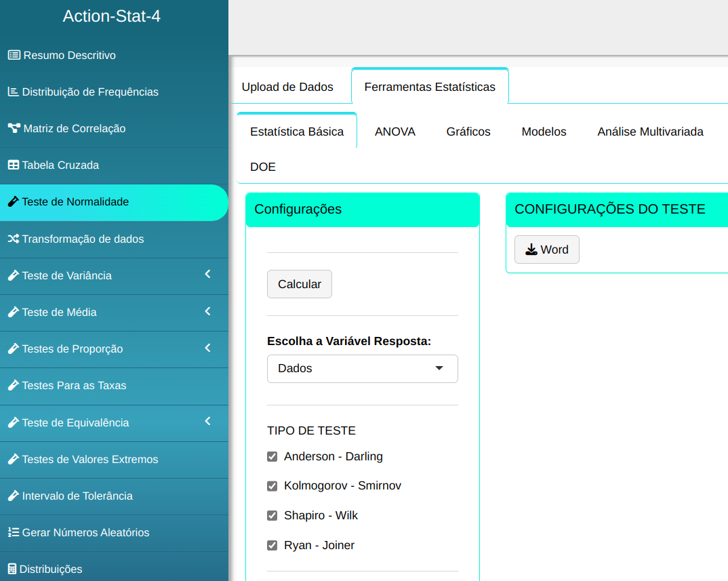
Task: Click the Matriz de Correlação nodes icon
Action: 14,128
